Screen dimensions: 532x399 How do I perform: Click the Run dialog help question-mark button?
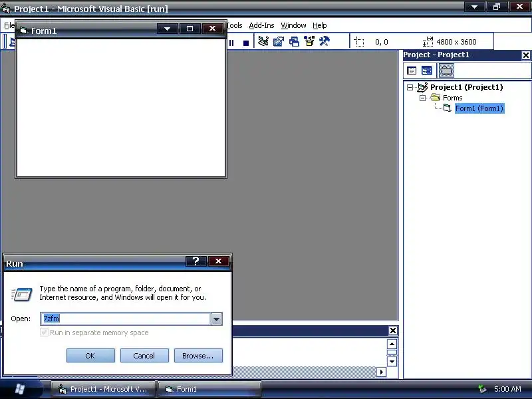196,261
